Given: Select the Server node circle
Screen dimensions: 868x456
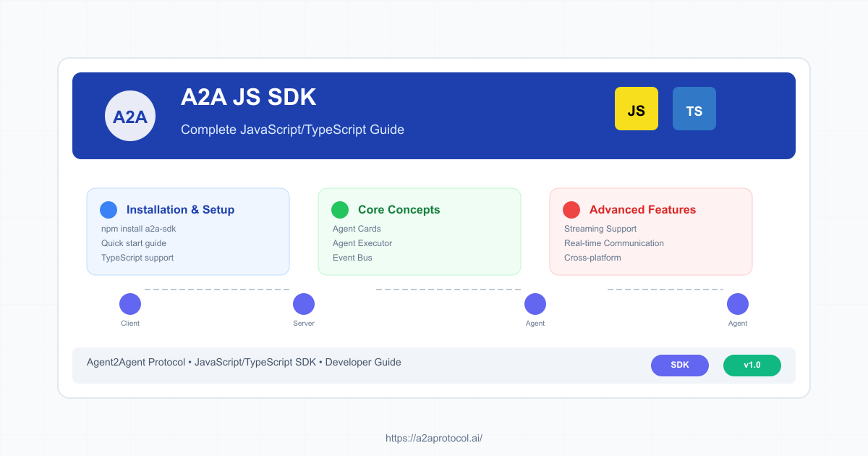Looking at the screenshot, I should [x=304, y=304].
